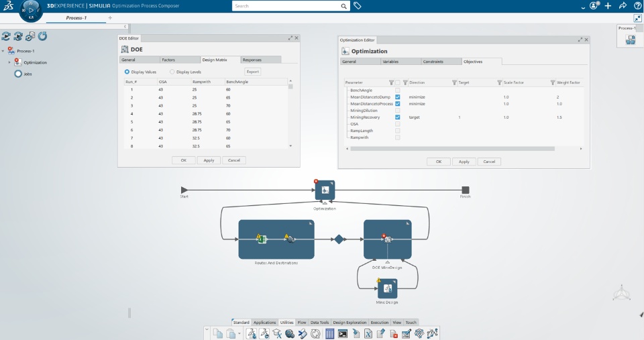Open the 3DEXPERIENCE compass
644x340 pixels.
pyautogui.click(x=31, y=10)
